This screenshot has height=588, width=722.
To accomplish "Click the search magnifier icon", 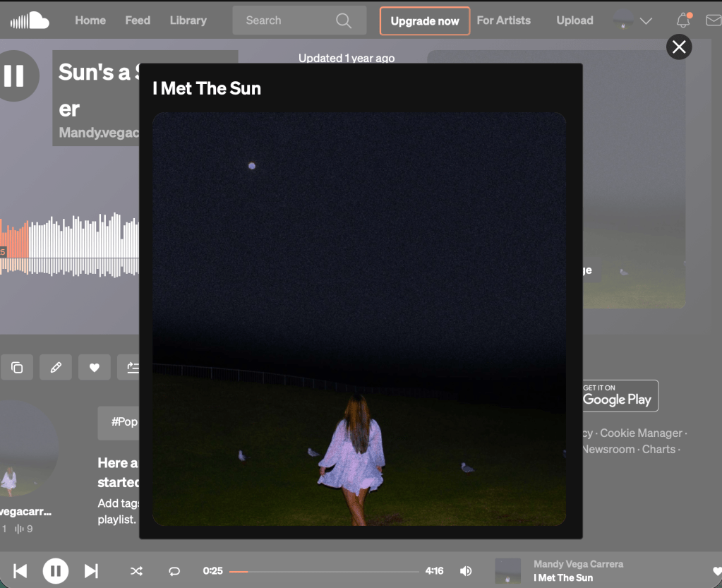I will click(x=344, y=20).
